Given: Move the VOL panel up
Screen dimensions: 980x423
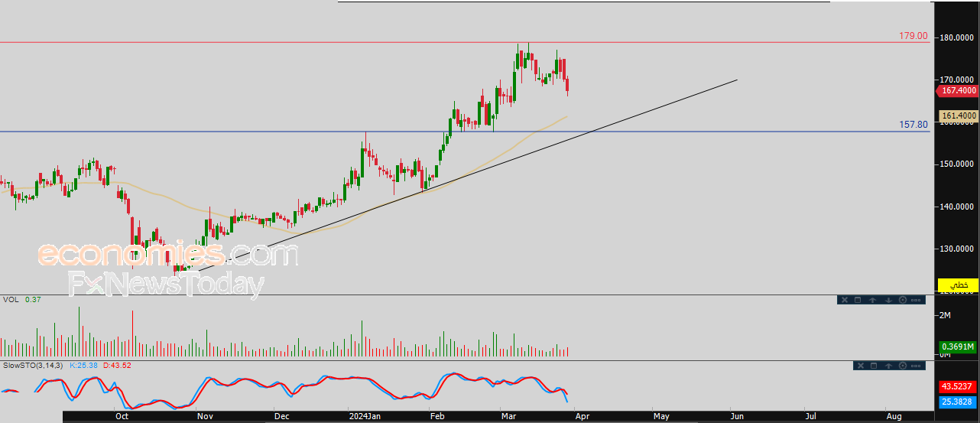Looking at the screenshot, I should 873,300.
